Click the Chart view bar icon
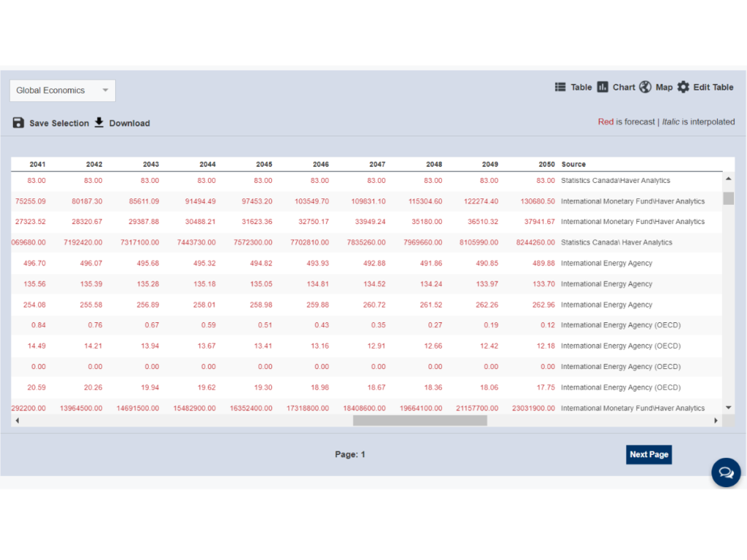 603,87
